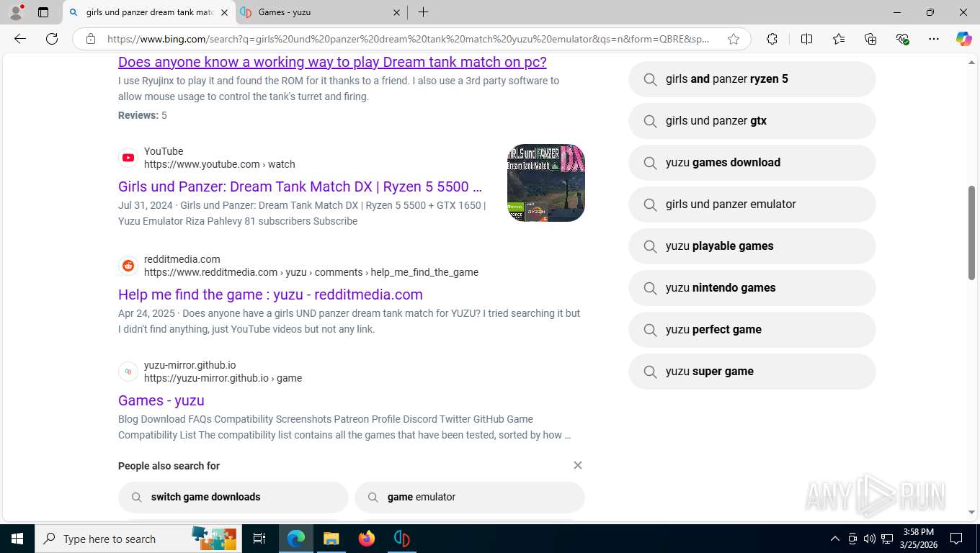Go back to the previous page
Screen dimensions: 980x553
(x=20, y=39)
